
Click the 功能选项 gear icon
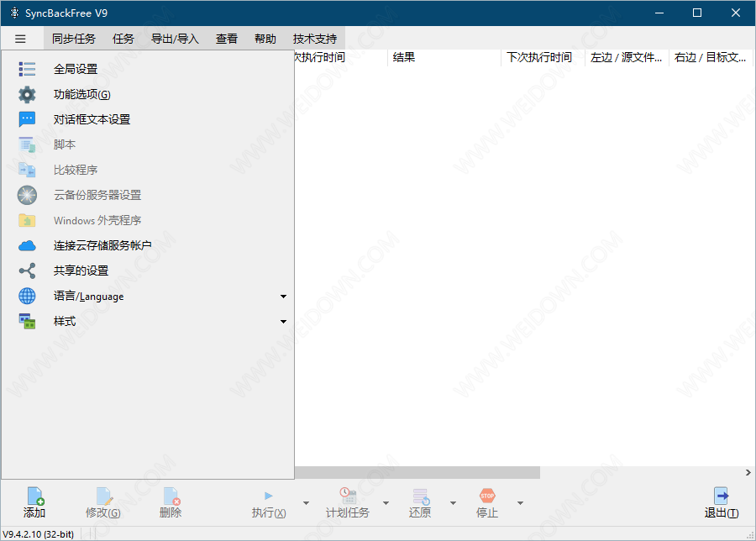click(27, 94)
